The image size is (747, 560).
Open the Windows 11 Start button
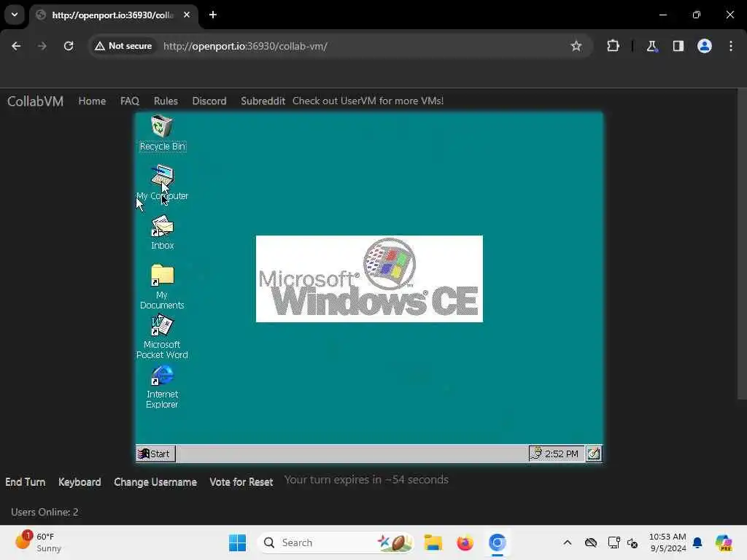coord(237,542)
